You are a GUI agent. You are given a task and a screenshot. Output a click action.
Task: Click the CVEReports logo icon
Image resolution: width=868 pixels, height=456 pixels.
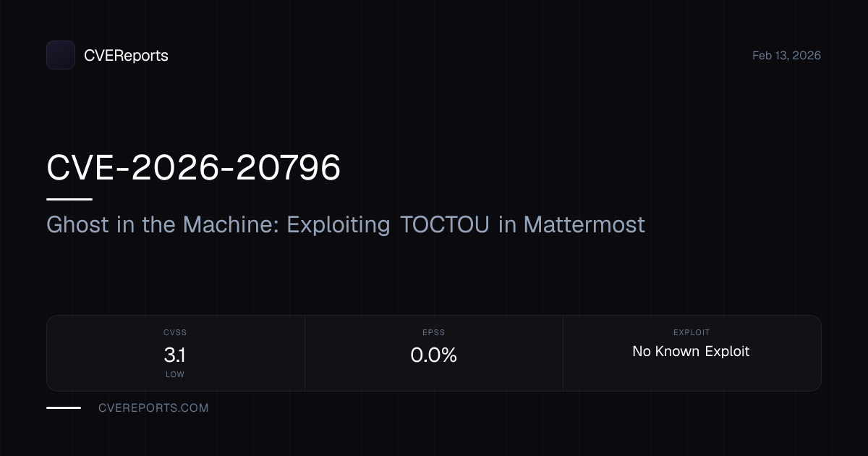point(61,55)
